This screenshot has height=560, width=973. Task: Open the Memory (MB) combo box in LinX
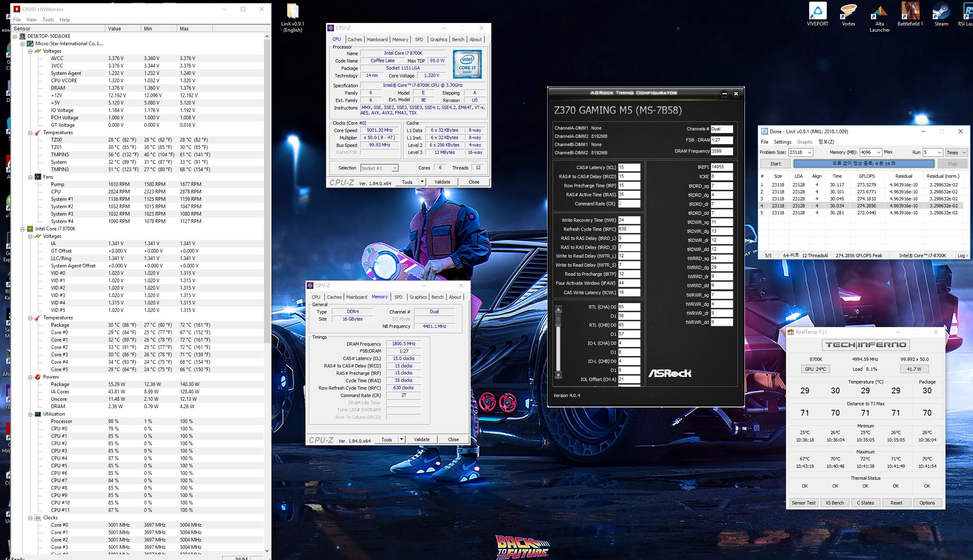(878, 153)
